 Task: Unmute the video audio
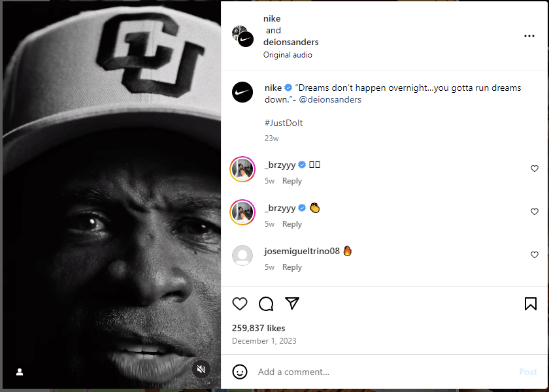click(201, 369)
